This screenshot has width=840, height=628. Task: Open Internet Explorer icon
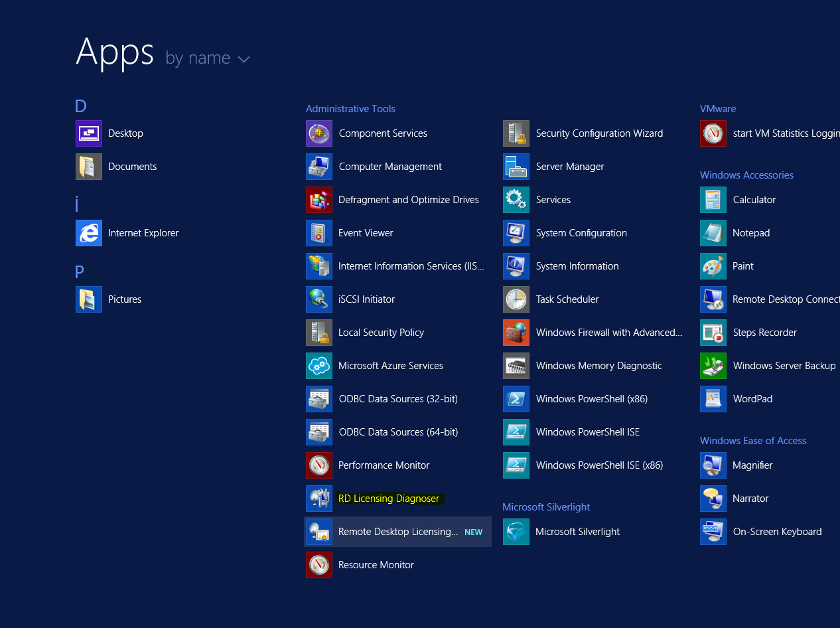tap(89, 233)
